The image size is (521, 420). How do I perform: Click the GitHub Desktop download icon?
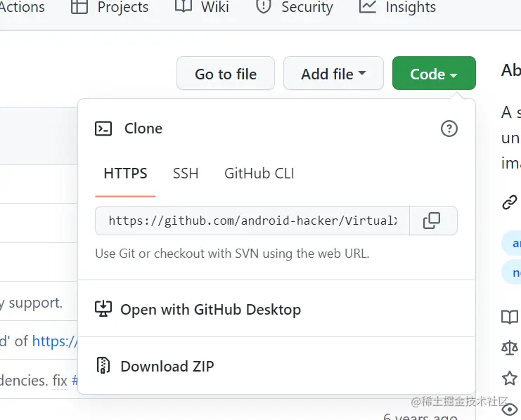click(103, 309)
